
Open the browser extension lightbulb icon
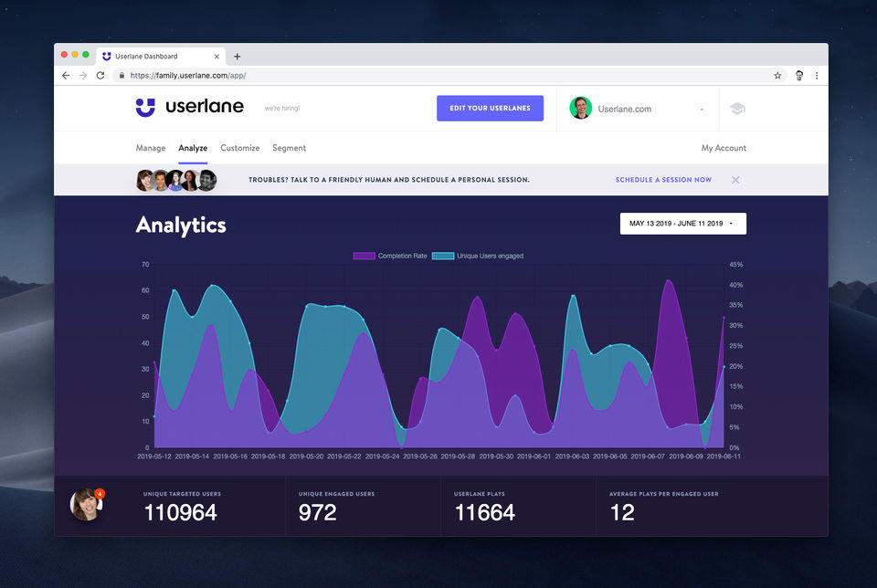click(799, 76)
